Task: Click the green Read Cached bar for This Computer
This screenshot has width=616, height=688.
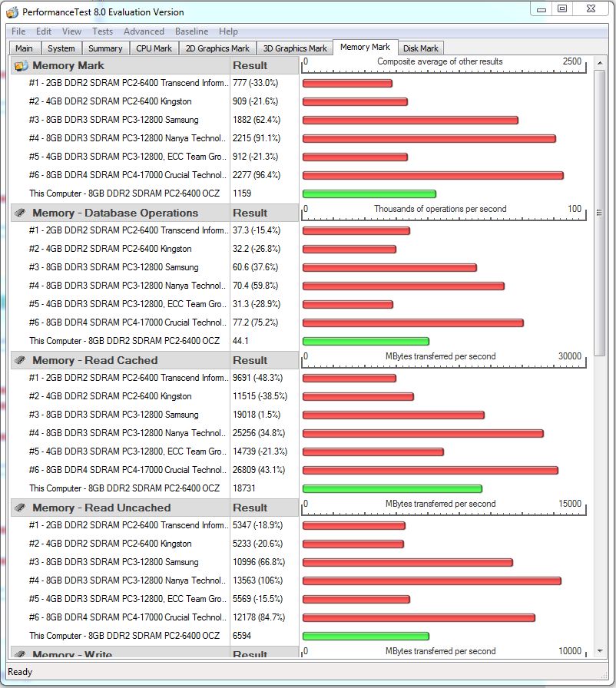Action: pos(392,489)
